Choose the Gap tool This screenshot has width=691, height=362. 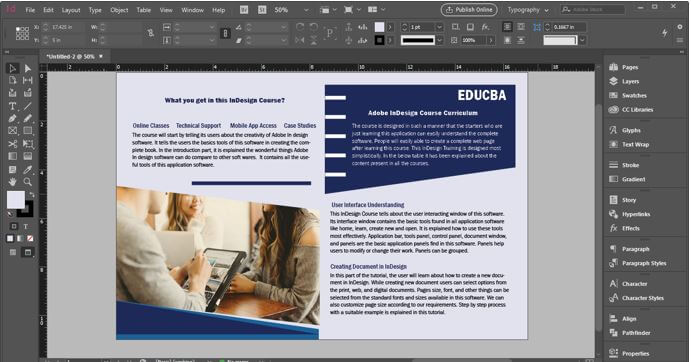(x=28, y=80)
